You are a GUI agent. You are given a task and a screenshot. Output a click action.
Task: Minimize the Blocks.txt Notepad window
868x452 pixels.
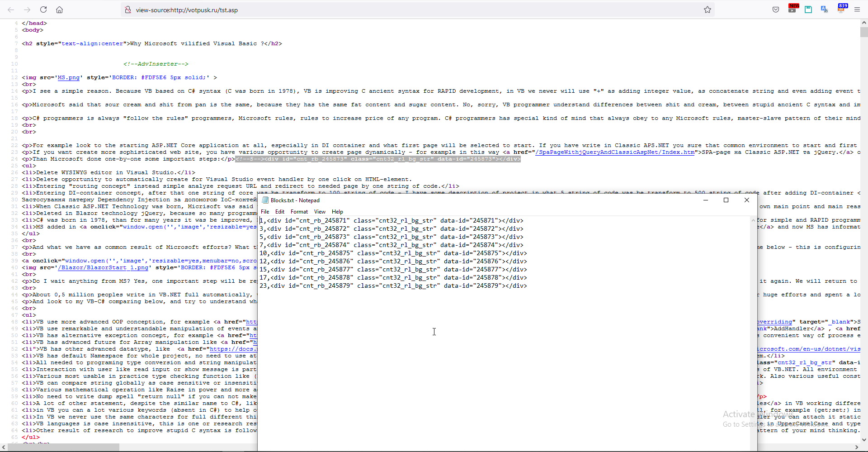point(705,200)
